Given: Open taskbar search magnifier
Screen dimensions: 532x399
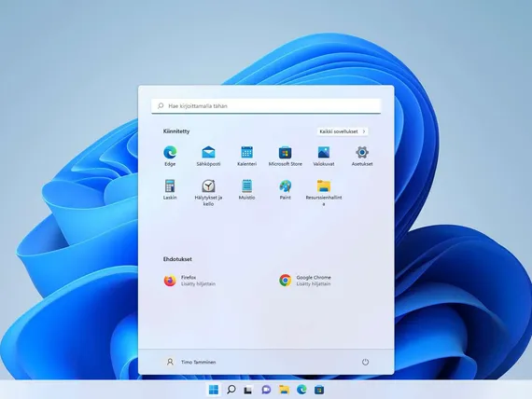Looking at the screenshot, I should (x=231, y=390).
